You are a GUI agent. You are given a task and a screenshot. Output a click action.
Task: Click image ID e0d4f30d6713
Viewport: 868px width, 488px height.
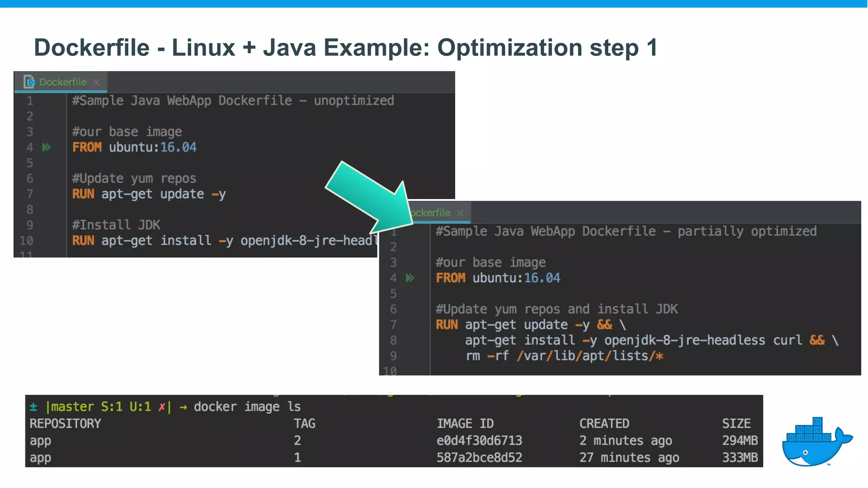[x=479, y=441]
